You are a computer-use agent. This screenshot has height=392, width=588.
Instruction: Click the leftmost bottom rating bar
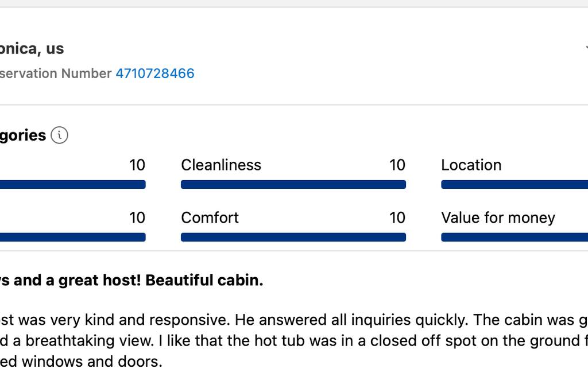point(73,237)
